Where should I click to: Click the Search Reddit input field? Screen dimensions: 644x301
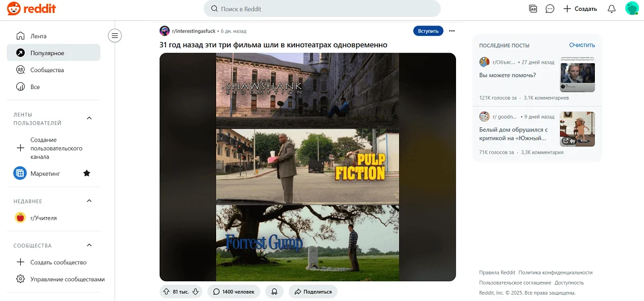[322, 9]
